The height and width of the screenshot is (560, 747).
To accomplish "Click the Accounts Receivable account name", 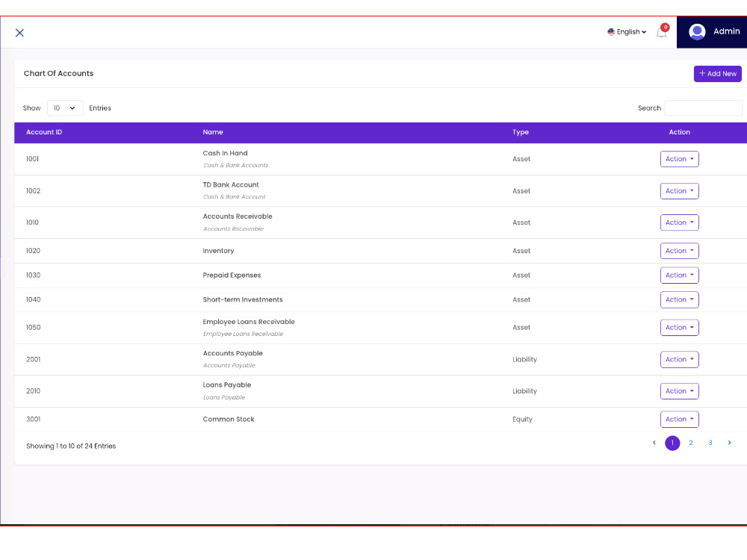I will (x=238, y=217).
